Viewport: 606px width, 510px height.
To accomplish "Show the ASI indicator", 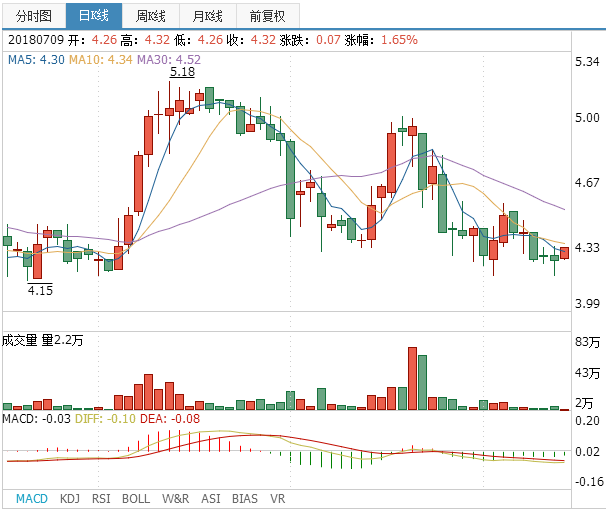I will pos(211,498).
